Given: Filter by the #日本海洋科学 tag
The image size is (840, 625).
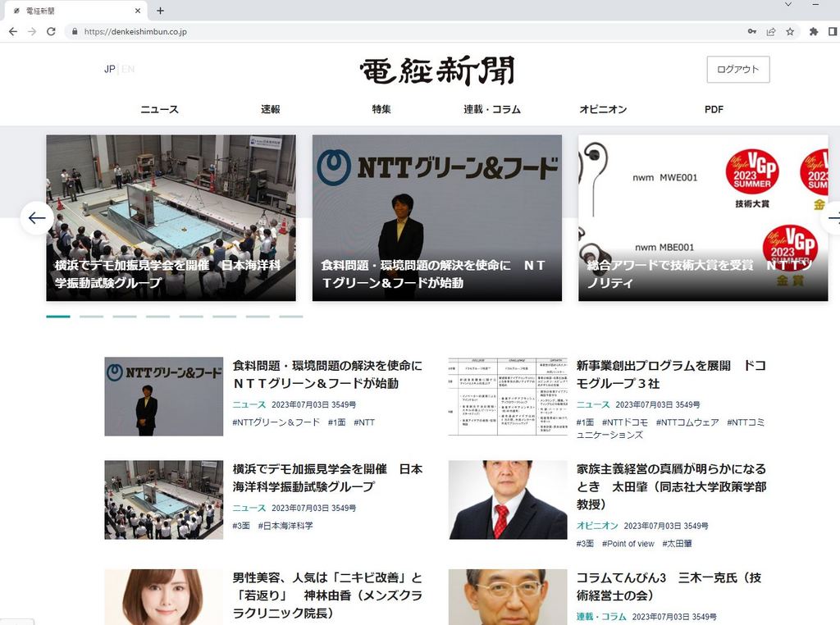Looking at the screenshot, I should coord(285,526).
